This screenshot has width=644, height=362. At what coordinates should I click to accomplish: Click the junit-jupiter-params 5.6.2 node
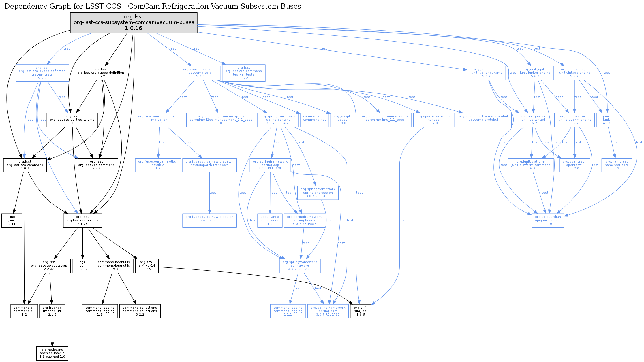[x=486, y=73]
